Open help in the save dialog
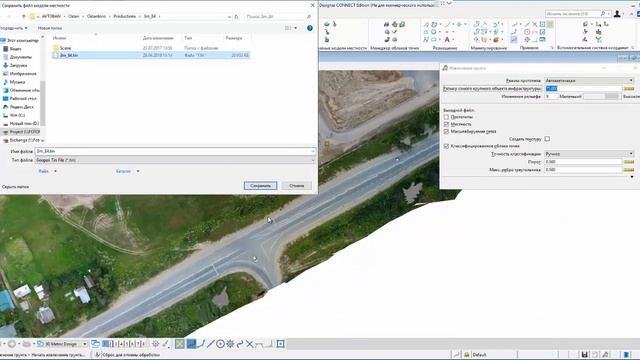 (310, 28)
